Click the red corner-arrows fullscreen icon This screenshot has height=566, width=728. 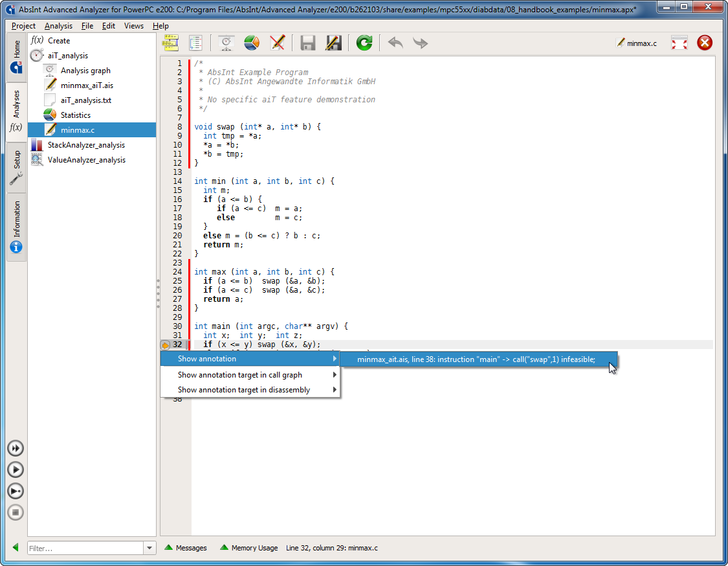click(x=679, y=43)
